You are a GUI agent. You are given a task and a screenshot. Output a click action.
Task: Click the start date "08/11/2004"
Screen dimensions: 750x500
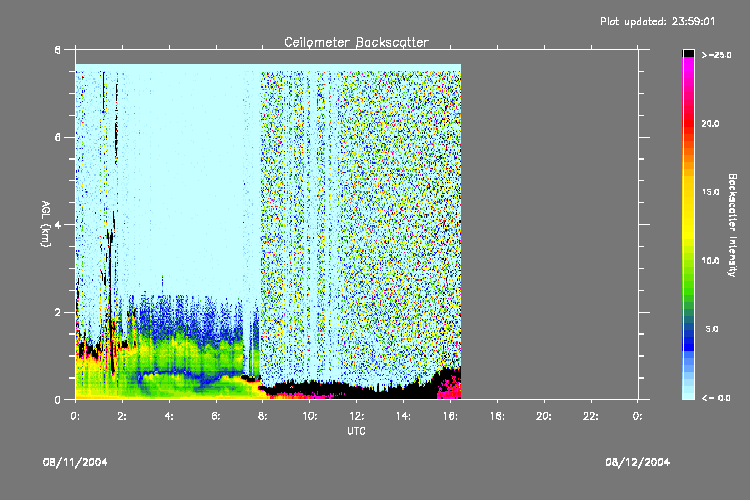click(75, 462)
